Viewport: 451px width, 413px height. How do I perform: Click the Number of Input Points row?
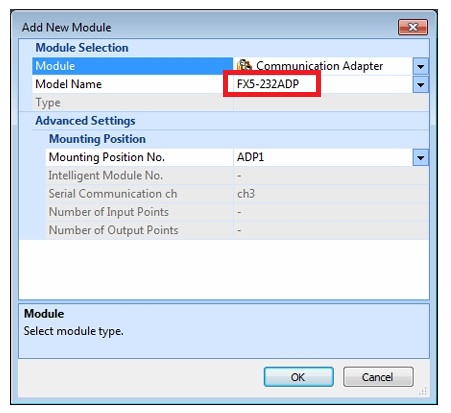237,212
